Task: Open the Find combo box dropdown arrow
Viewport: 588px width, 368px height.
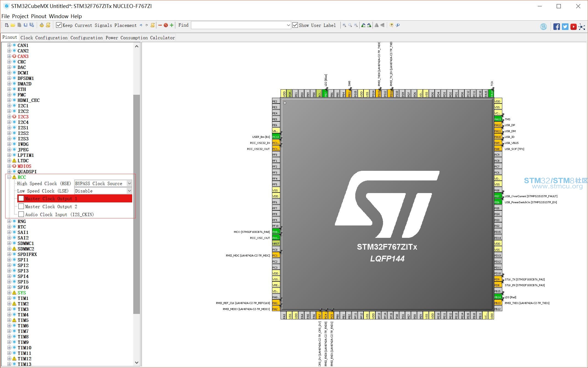Action: pos(288,25)
